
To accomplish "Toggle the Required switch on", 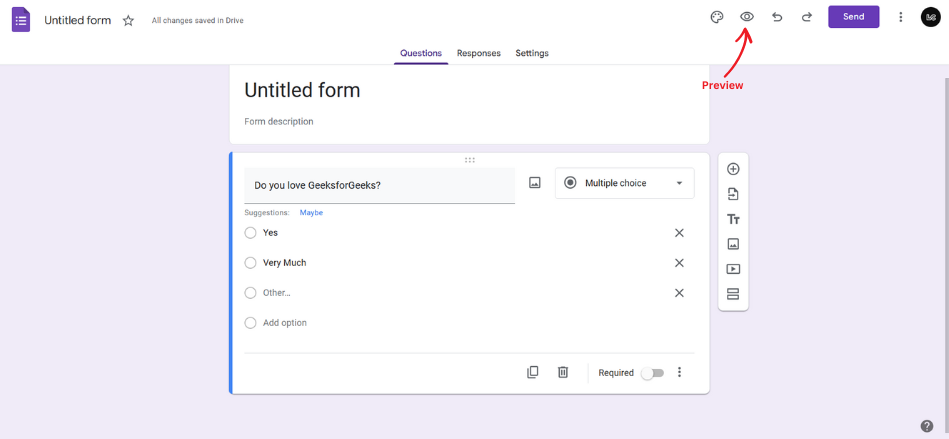I will pyautogui.click(x=652, y=373).
